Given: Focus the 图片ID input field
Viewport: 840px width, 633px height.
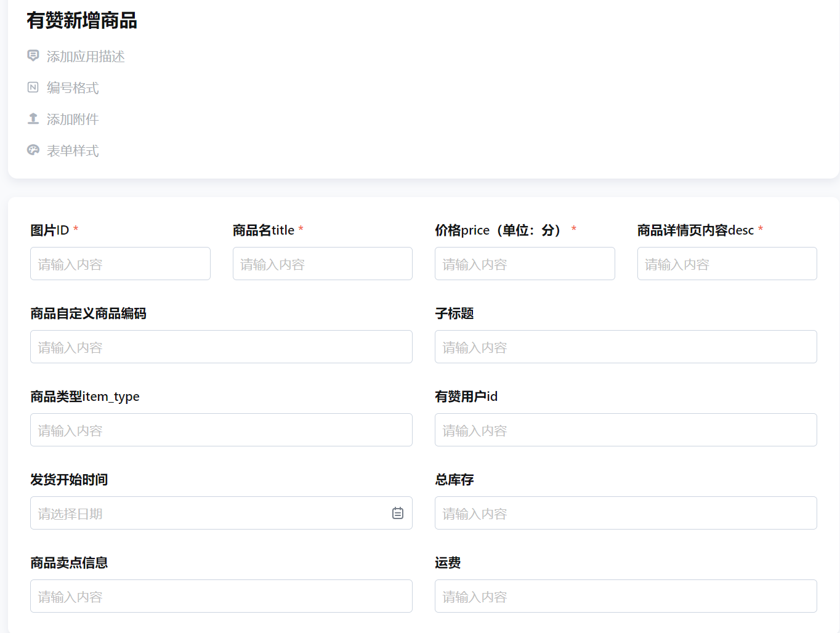Looking at the screenshot, I should (x=120, y=264).
